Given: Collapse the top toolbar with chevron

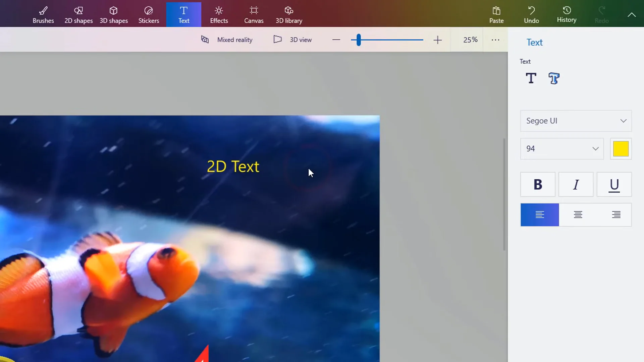Looking at the screenshot, I should click(x=632, y=15).
